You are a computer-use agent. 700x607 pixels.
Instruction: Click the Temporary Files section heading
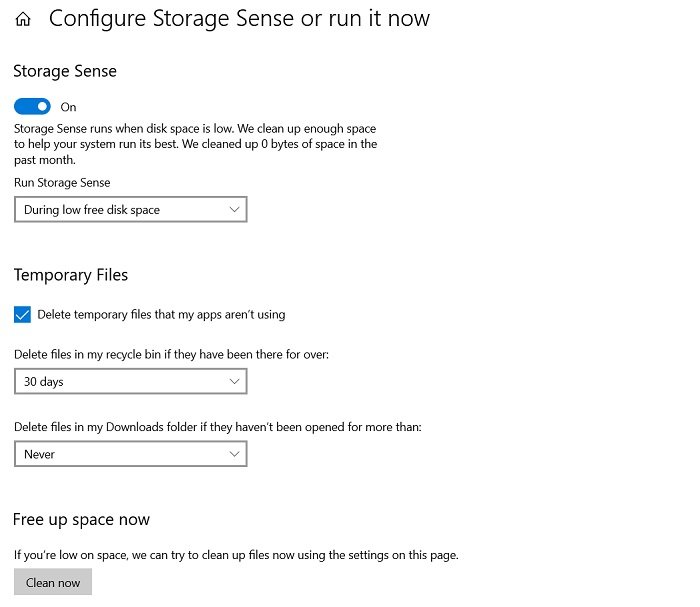tap(71, 275)
